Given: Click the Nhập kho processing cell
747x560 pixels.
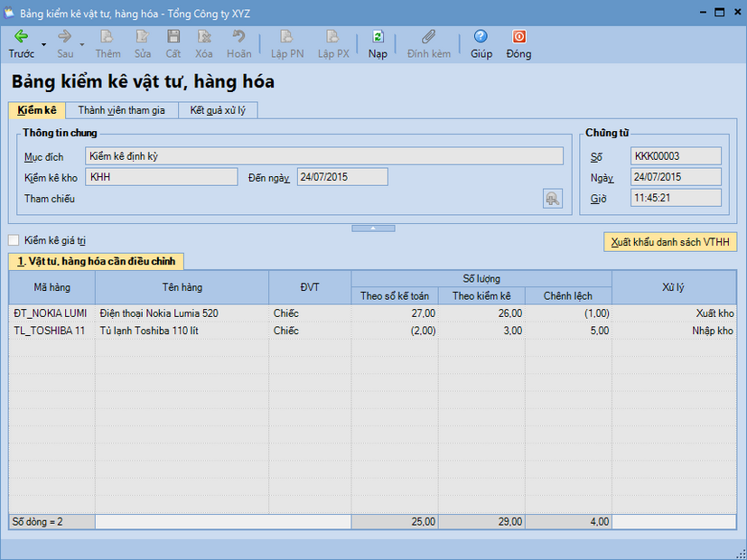Looking at the screenshot, I should 674,331.
